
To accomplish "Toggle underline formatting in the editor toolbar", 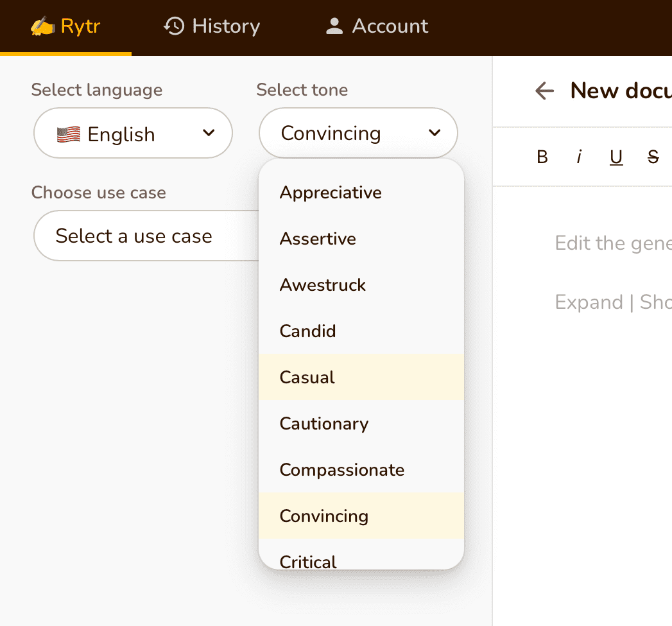I will 616,157.
